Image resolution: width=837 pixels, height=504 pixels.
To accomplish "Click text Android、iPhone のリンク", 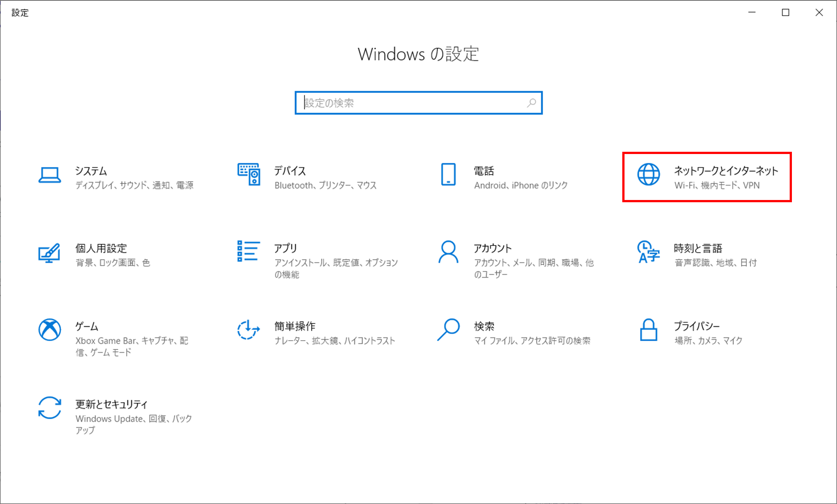I will coord(521,185).
